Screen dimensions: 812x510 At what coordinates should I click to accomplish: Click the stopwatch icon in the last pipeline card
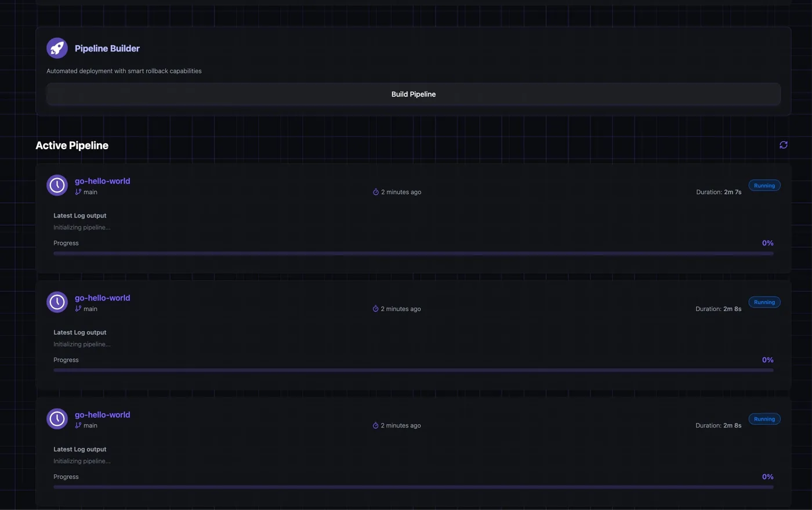(375, 425)
